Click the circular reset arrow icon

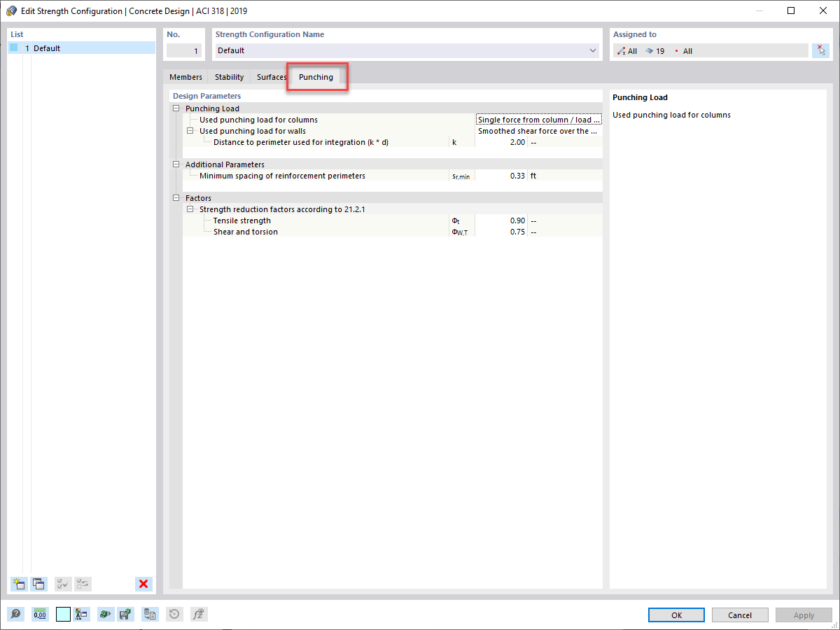point(175,615)
